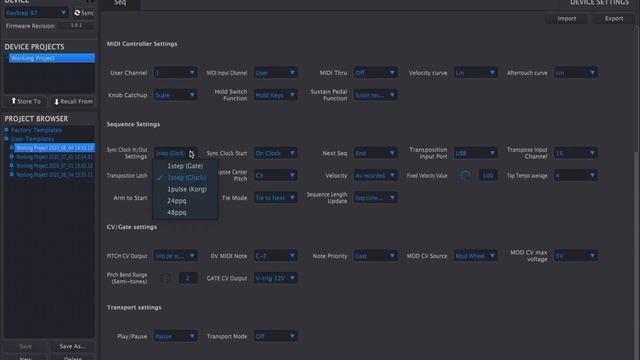Screen dimensions: 640x360
Task: Click the Export button
Action: point(614,19)
